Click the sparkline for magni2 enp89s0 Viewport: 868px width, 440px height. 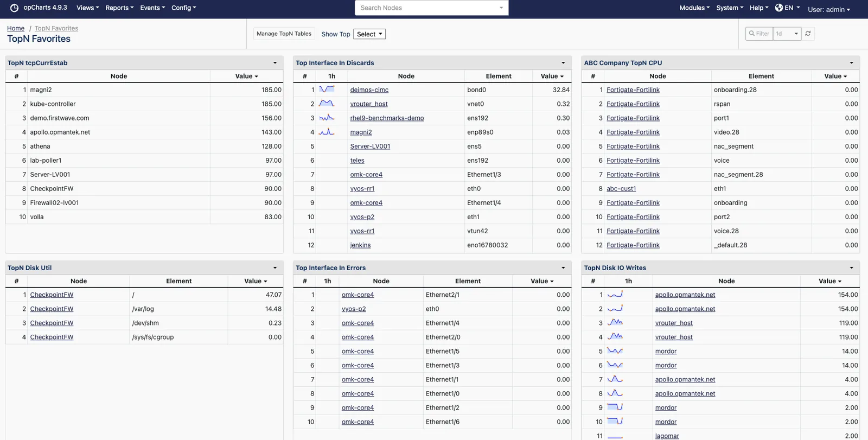(327, 131)
